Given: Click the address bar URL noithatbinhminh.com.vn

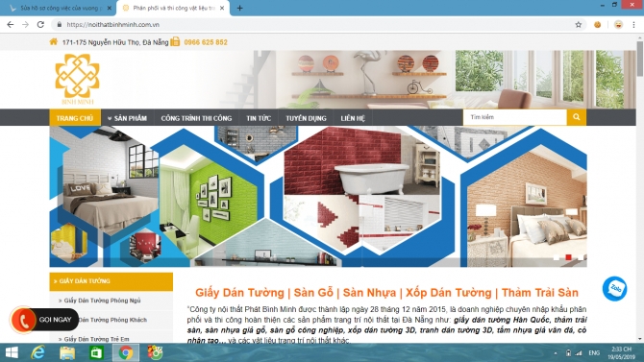Looking at the screenshot, I should click(113, 25).
